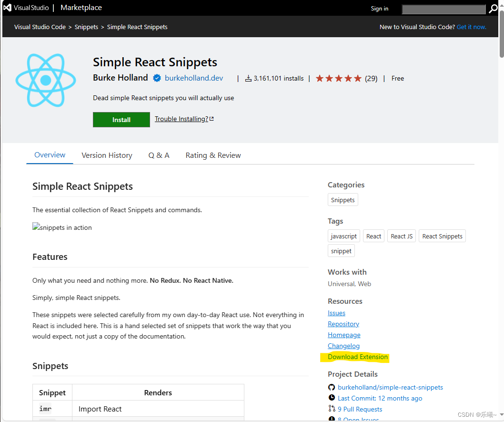The width and height of the screenshot is (504, 422).
Task: Click the broken 'snippets in action' image
Action: point(62,227)
